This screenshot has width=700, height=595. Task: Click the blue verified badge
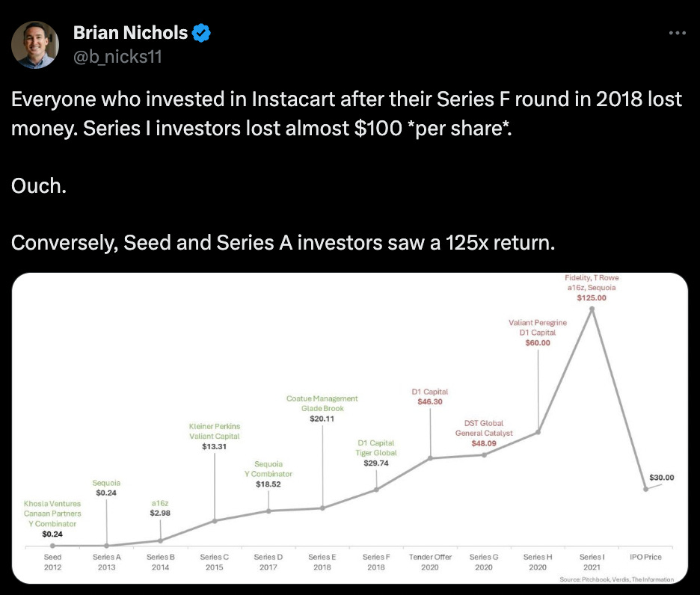(201, 33)
